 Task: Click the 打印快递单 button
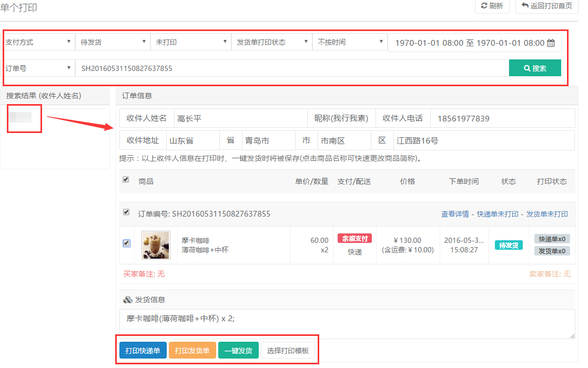tap(143, 351)
